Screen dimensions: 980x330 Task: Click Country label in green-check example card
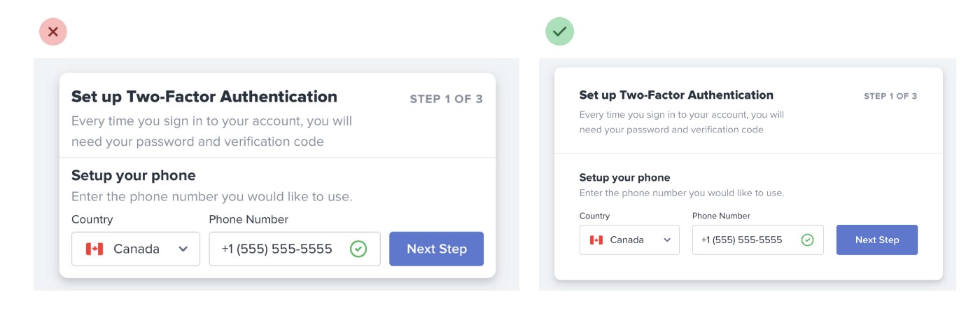click(594, 216)
